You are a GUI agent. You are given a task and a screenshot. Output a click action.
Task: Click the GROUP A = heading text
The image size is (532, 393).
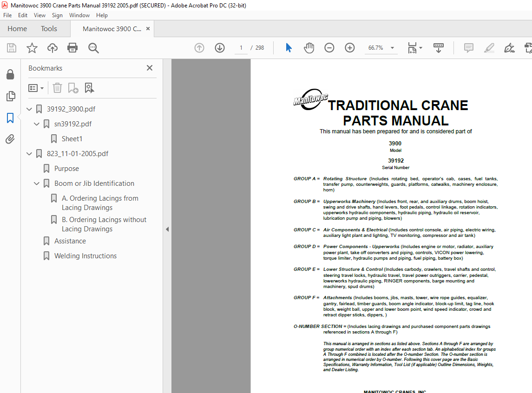click(x=307, y=179)
